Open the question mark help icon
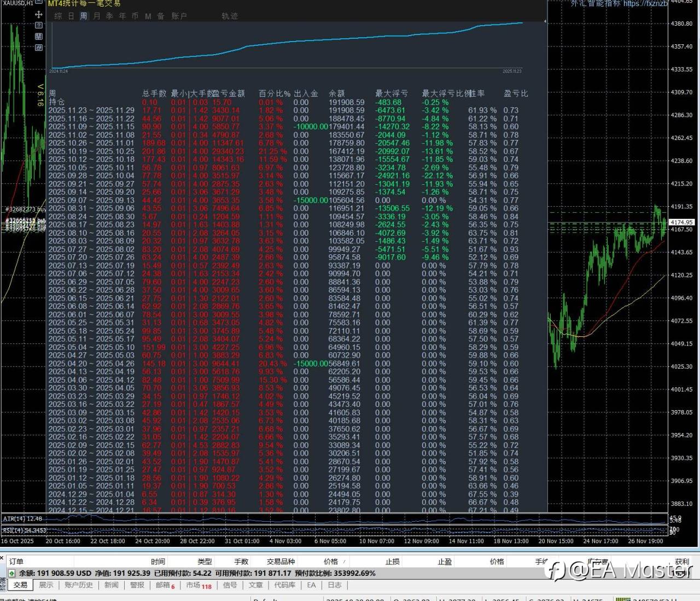 [39, 25]
